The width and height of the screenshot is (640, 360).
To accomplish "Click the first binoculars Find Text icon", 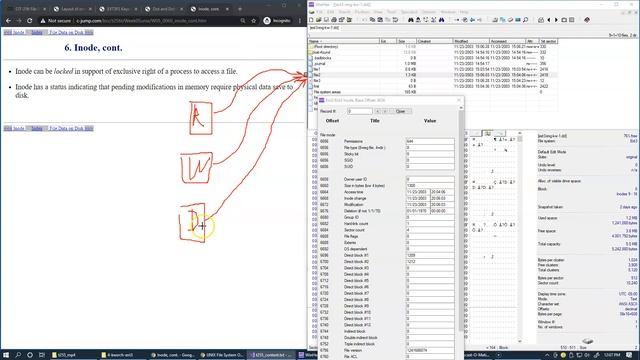I will (x=411, y=20).
